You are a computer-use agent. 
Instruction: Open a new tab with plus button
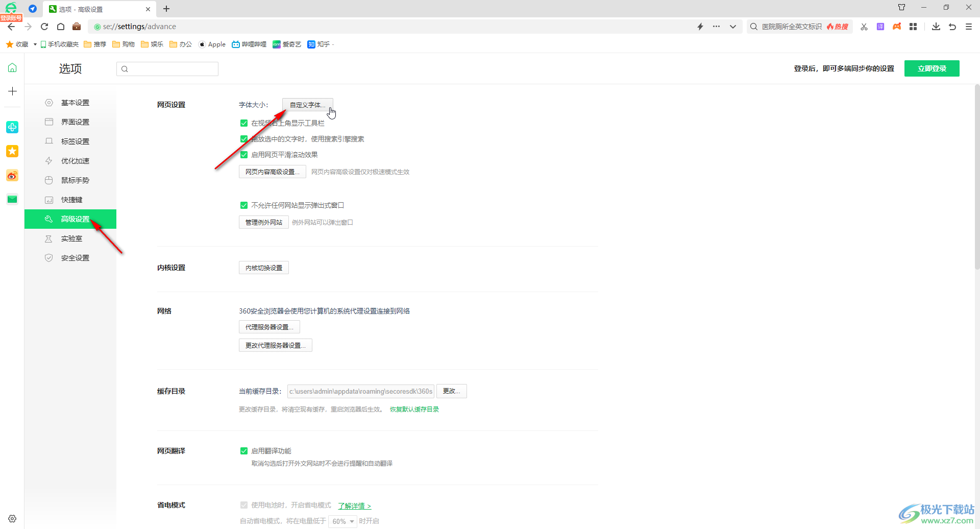(x=166, y=9)
